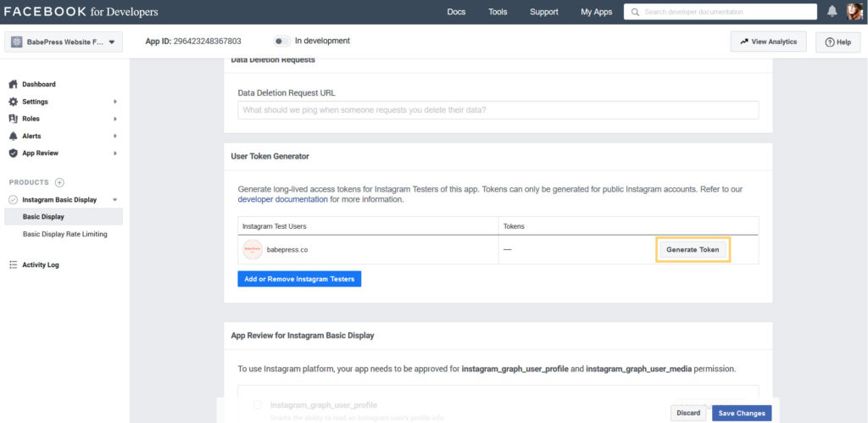Image resolution: width=868 pixels, height=423 pixels.
Task: Collapse the Instagram Basic Display section
Action: [x=114, y=200]
